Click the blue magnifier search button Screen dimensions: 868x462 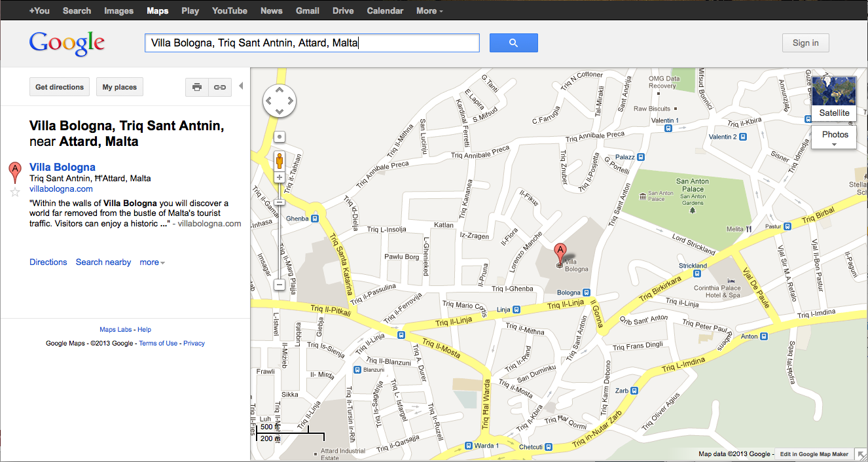pos(513,43)
